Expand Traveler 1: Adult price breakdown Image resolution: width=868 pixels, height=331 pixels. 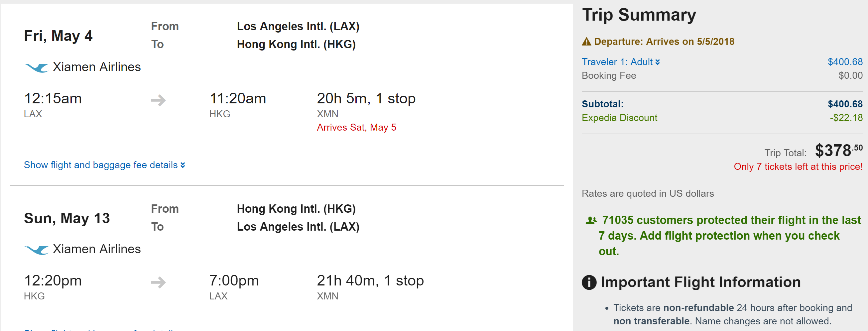coord(620,62)
